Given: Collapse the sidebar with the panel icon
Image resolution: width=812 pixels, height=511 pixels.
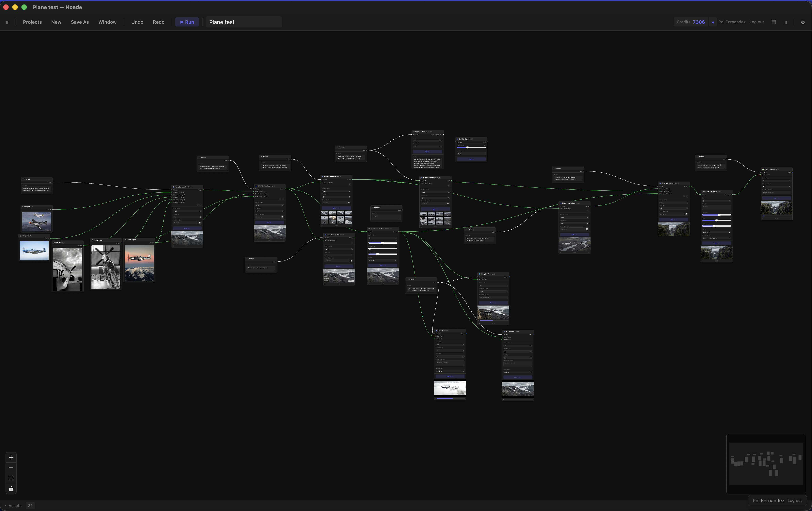Looking at the screenshot, I should pos(8,22).
